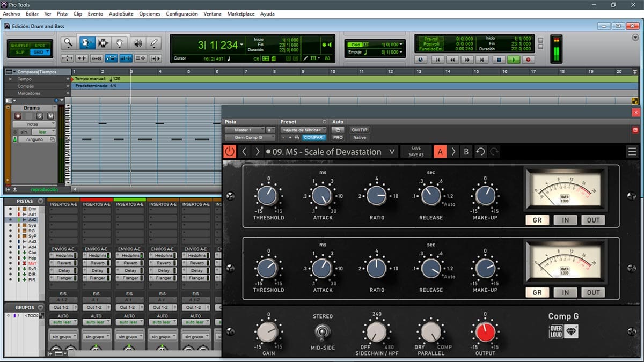644x362 pixels.
Task: Click Return to Zero transport button
Action: tap(438, 60)
